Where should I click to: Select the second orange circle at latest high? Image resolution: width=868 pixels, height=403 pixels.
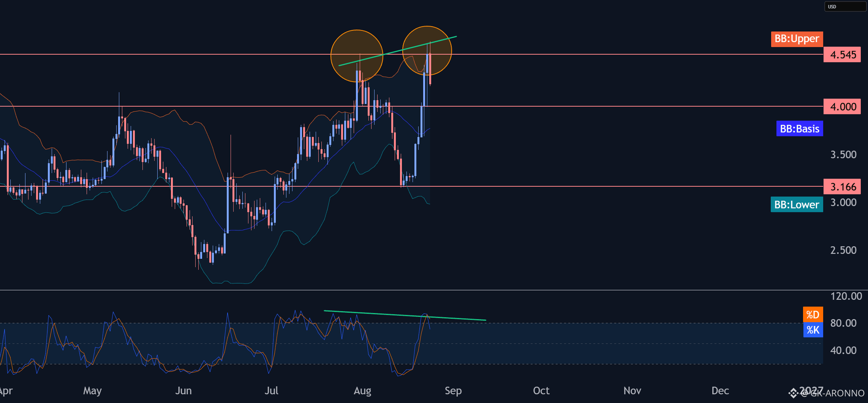[427, 50]
